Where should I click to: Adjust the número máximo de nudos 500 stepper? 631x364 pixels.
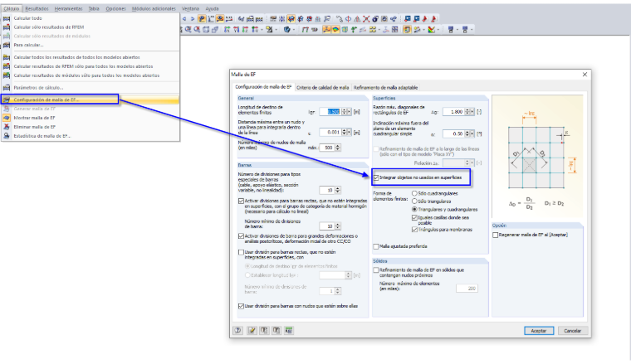(x=338, y=148)
